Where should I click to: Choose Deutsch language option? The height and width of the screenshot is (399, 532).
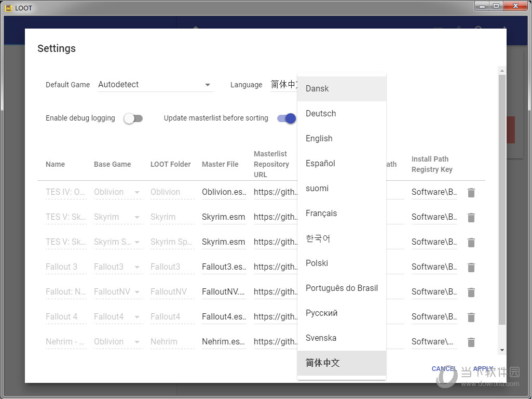tap(342, 113)
